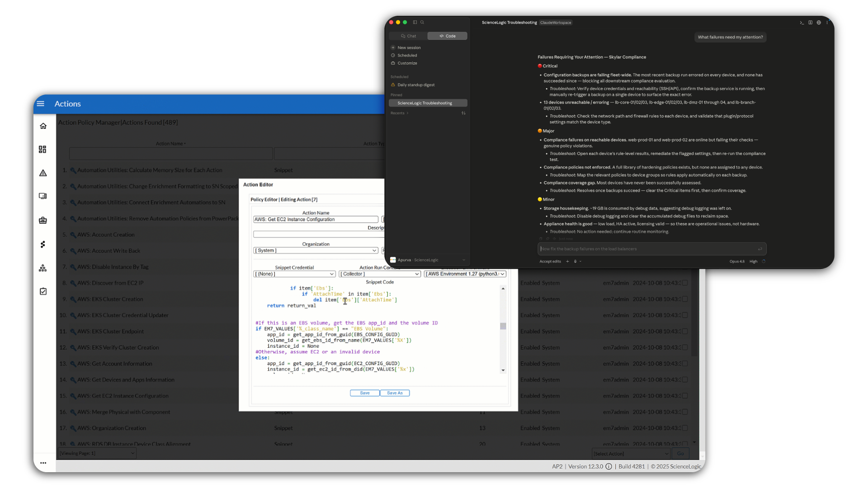Image resolution: width=868 pixels, height=488 pixels.
Task: Tick checkbox for AWS: EKS Cluster Creation row
Action: pyautogui.click(x=685, y=299)
